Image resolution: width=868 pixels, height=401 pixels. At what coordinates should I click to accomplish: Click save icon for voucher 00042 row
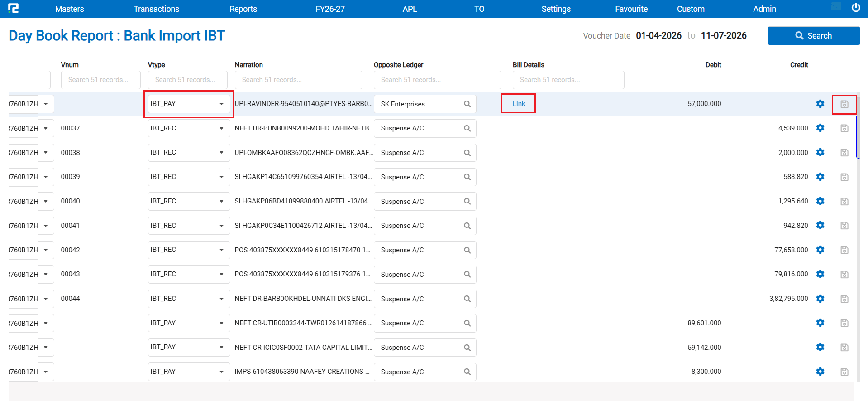click(x=844, y=250)
